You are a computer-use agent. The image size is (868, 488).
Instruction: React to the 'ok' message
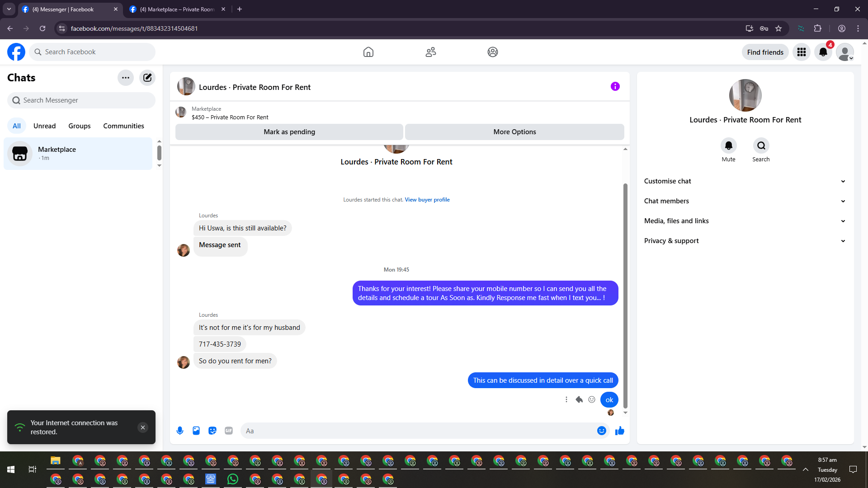coord(592,399)
